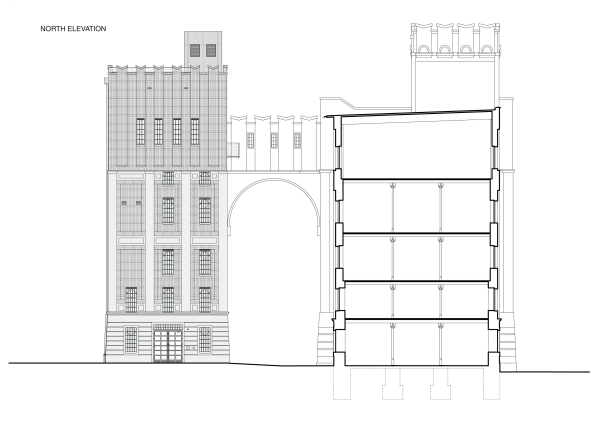Image resolution: width=600 pixels, height=424 pixels.
Task: Click the rightmost tall window on upper facade
Action: point(193,131)
